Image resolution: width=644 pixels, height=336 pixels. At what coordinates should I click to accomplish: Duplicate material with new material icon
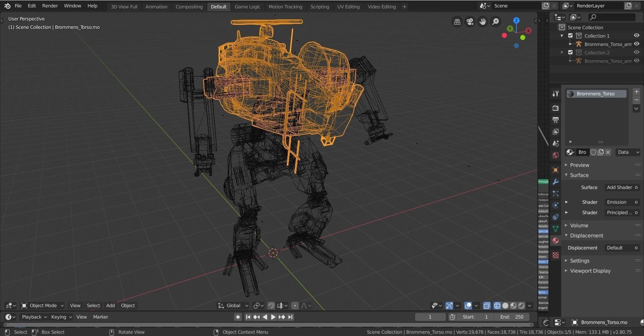(601, 152)
